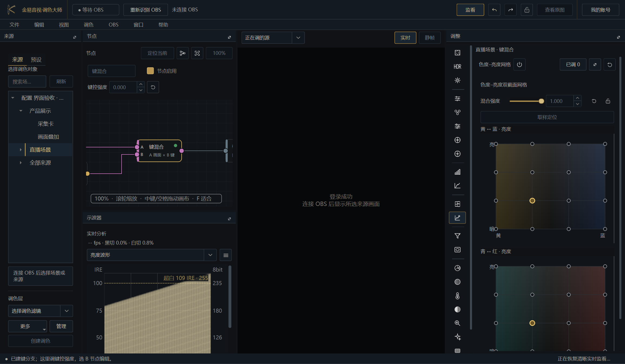This screenshot has height=364, width=625.
Task: Open the 更多 dropdown button
Action: [x=28, y=326]
